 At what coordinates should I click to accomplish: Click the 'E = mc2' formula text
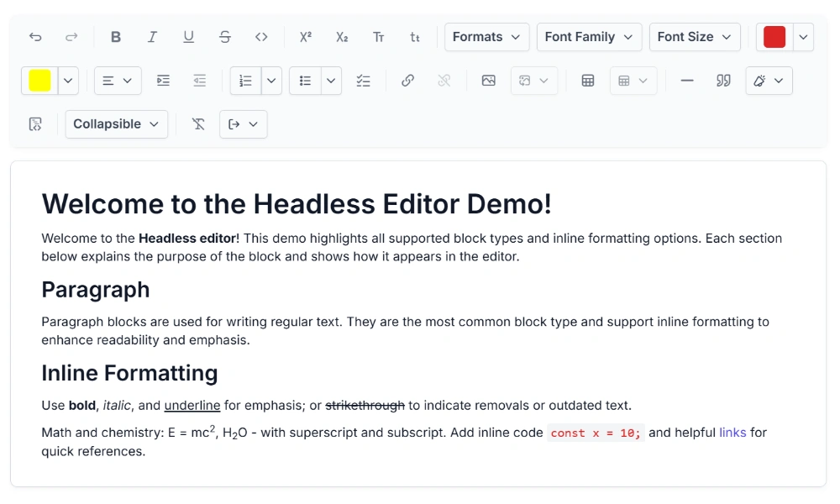coord(192,431)
